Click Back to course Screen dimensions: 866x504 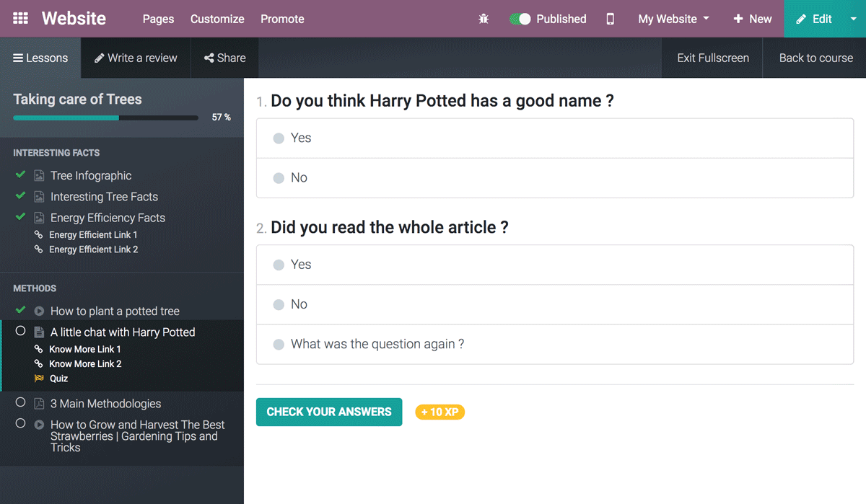[815, 58]
